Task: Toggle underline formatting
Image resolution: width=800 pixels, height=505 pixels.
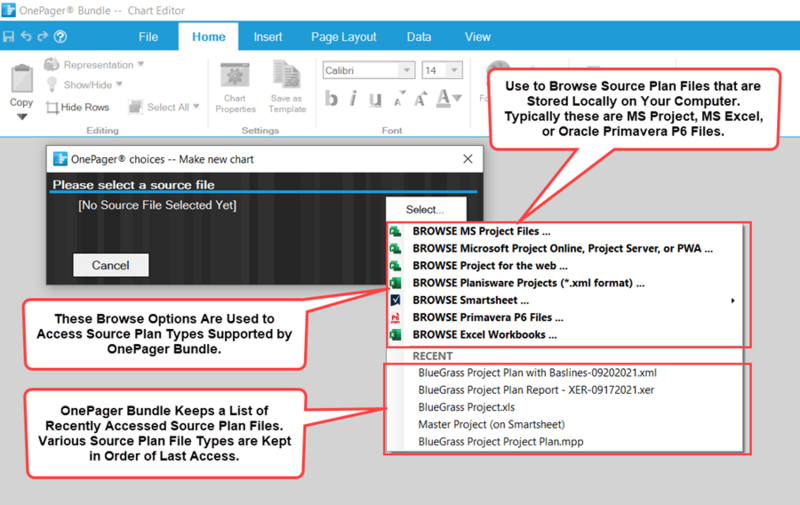Action: 375,99
